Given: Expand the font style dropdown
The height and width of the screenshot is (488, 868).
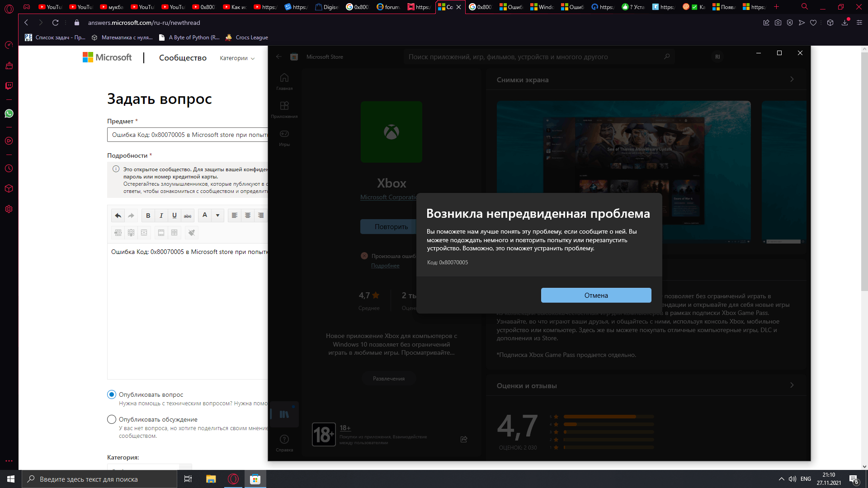Looking at the screenshot, I should click(x=217, y=215).
